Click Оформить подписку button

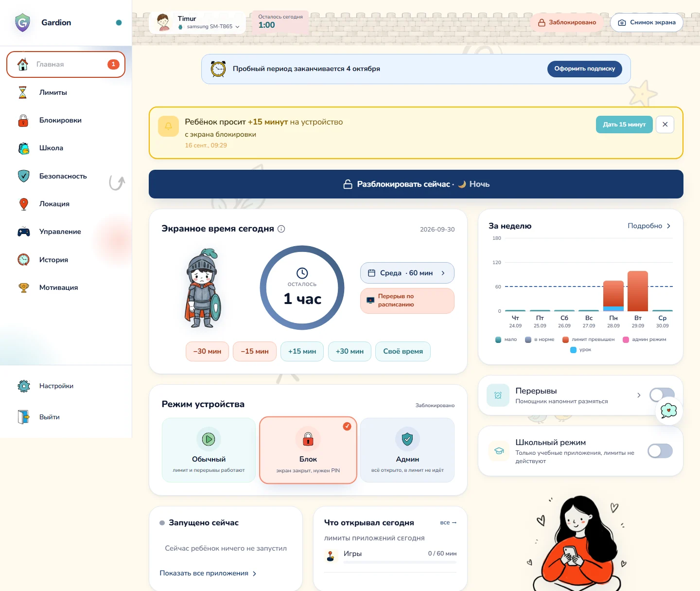point(585,69)
